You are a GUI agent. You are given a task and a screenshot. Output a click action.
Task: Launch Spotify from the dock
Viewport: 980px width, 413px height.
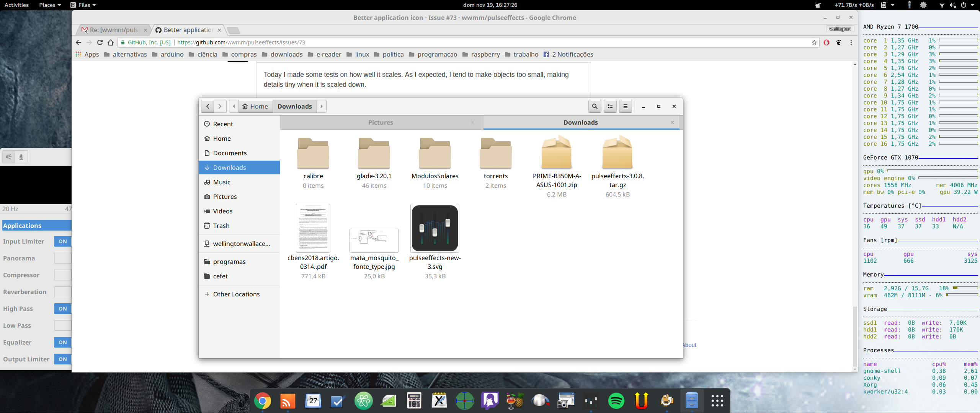[x=616, y=401]
